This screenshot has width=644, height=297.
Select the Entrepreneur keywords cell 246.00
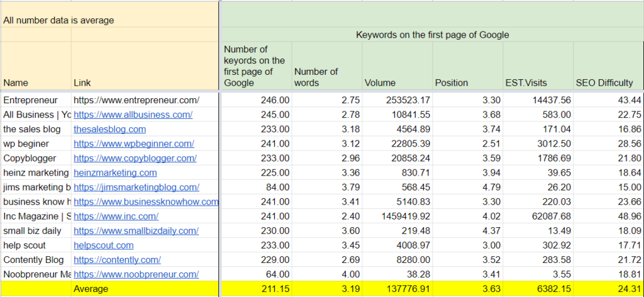click(257, 100)
